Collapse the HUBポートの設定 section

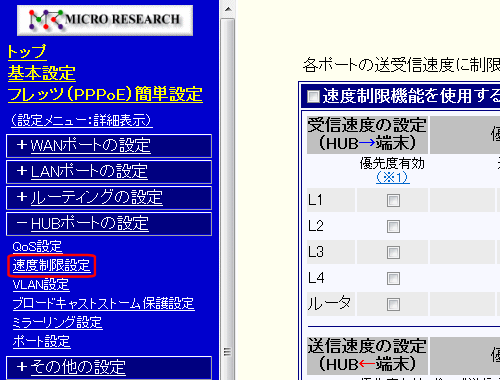[x=90, y=223]
